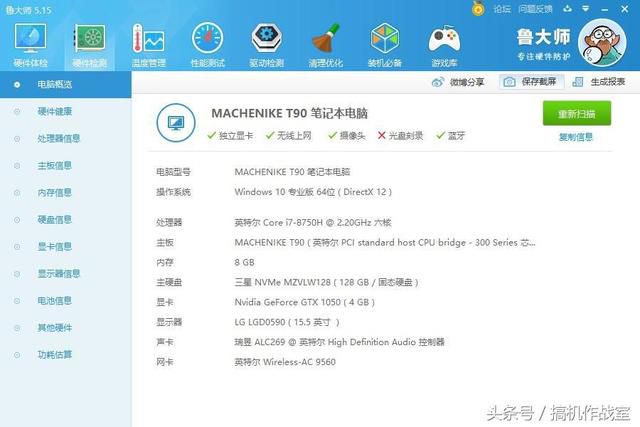Click the 电脑型号 row label
Image resolution: width=640 pixels, height=427 pixels.
pos(173,172)
